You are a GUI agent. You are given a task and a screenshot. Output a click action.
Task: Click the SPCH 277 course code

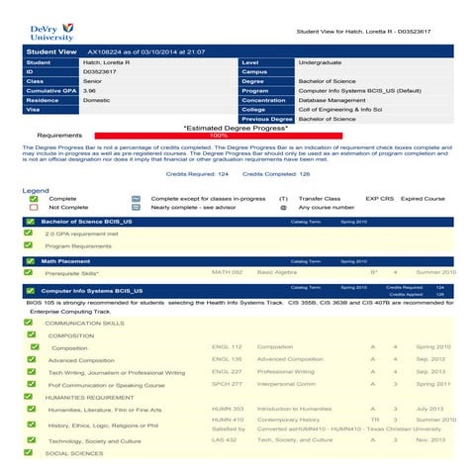tap(227, 384)
